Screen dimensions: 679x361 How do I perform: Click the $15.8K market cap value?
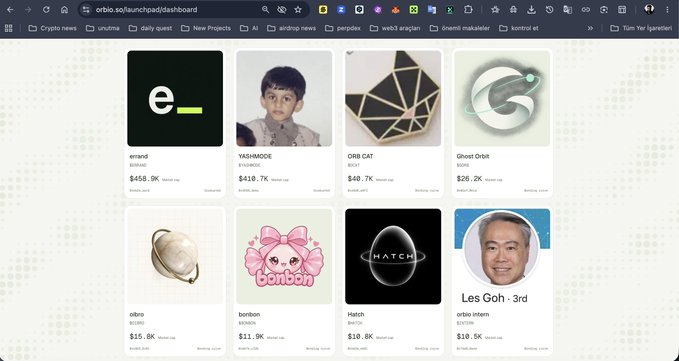click(x=142, y=336)
